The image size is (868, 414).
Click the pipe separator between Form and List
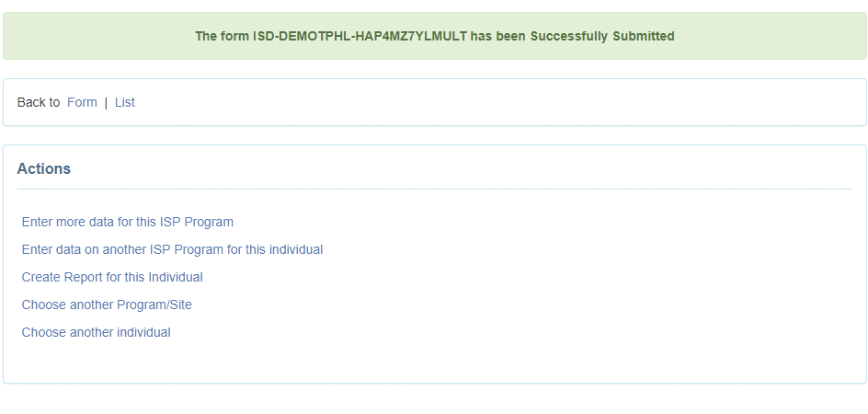[106, 102]
